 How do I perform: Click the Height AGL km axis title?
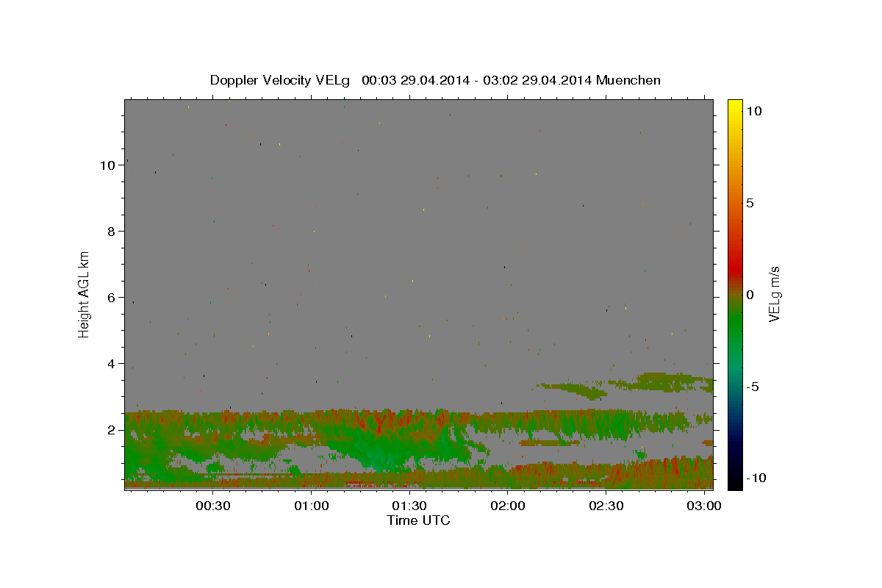[84, 294]
